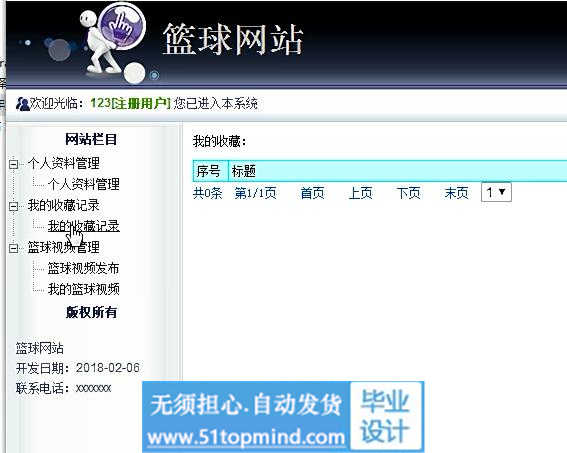Go to 首页 first page
This screenshot has width=567, height=453.
tap(312, 193)
